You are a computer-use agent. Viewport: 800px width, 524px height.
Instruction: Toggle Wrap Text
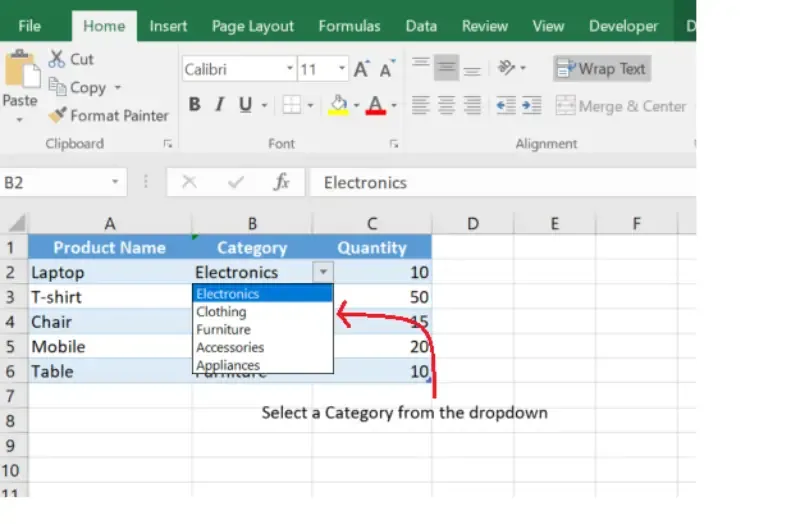pos(602,68)
